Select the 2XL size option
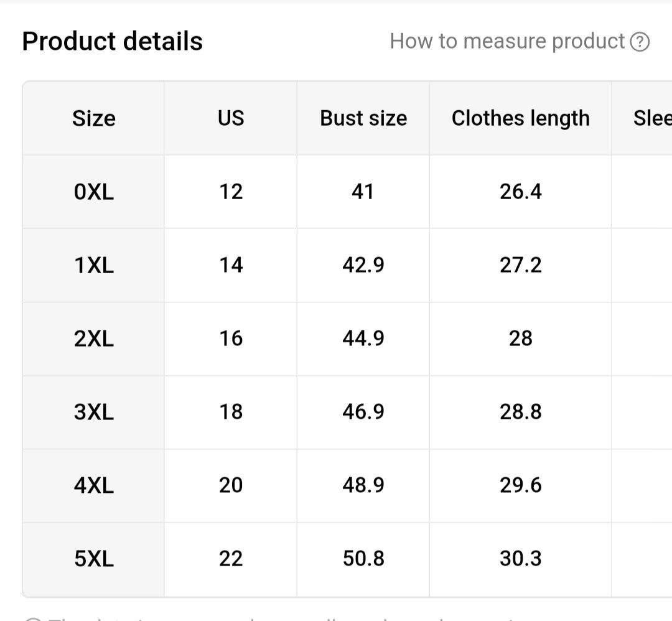The height and width of the screenshot is (621, 672). click(x=93, y=339)
